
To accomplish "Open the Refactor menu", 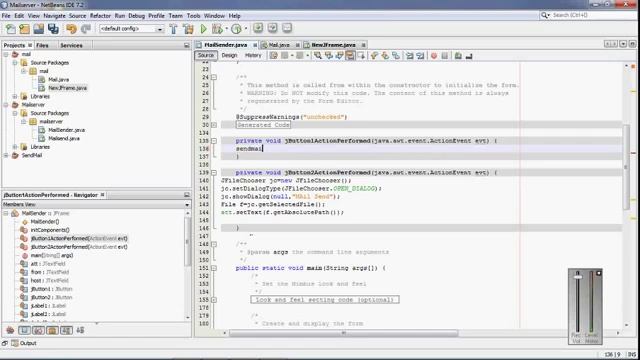I will point(100,16).
